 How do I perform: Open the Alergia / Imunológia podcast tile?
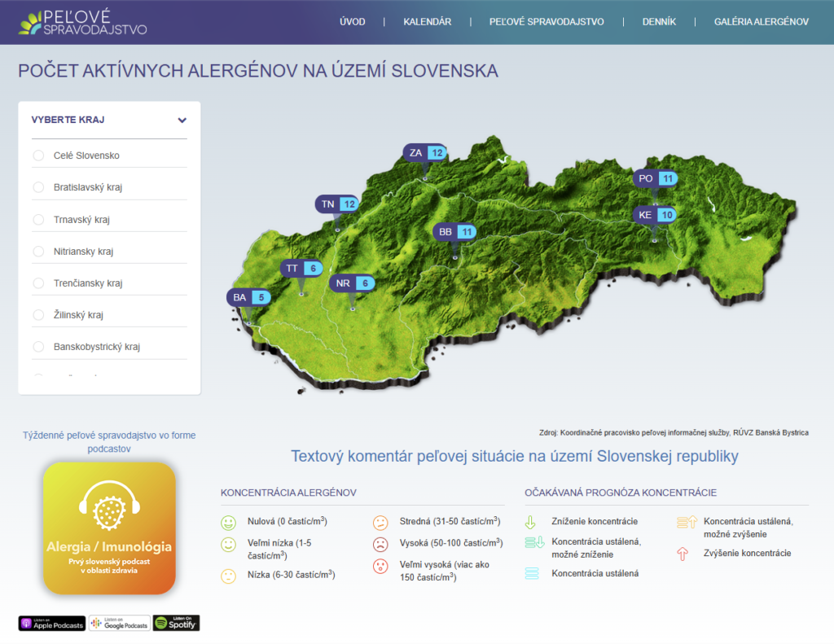pos(109,528)
